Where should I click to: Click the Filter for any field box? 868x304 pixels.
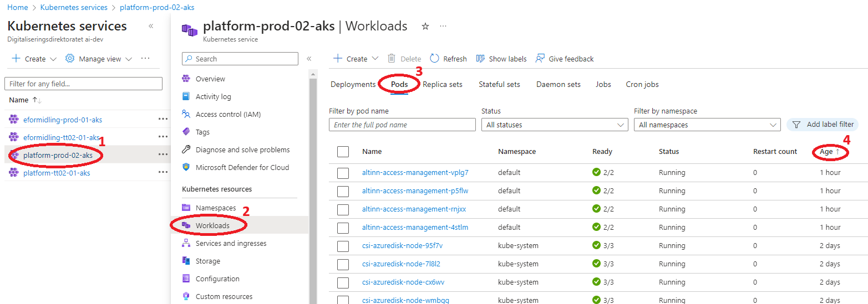83,84
